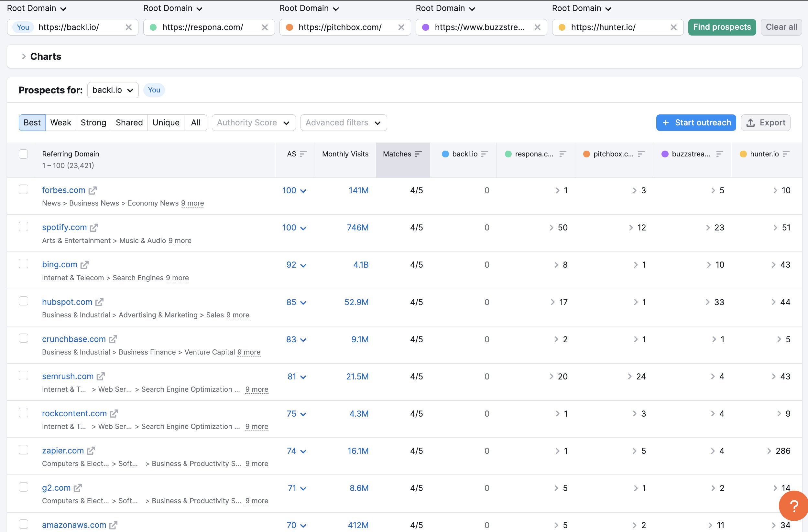
Task: Clear the pitchbox.com input using the X icon
Action: (x=401, y=27)
